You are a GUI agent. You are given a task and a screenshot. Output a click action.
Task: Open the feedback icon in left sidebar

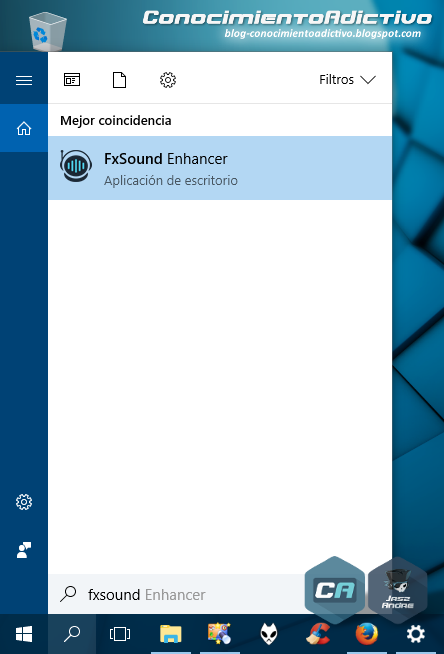pos(24,550)
